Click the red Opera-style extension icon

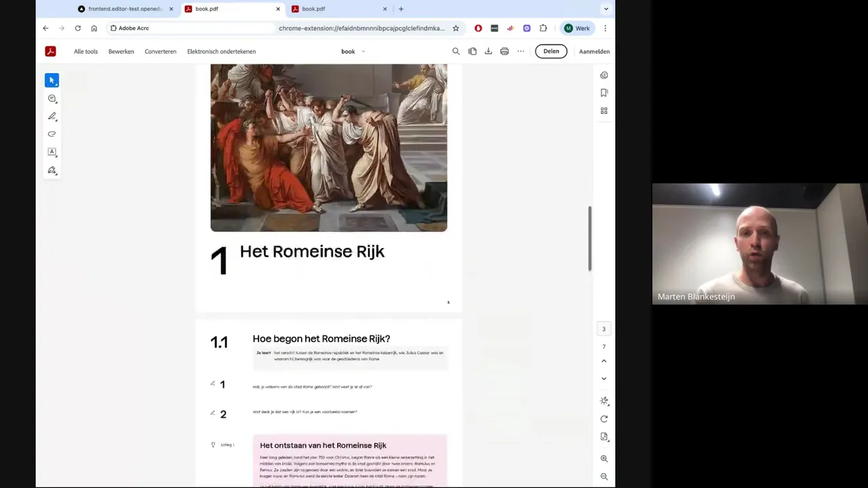coord(478,28)
